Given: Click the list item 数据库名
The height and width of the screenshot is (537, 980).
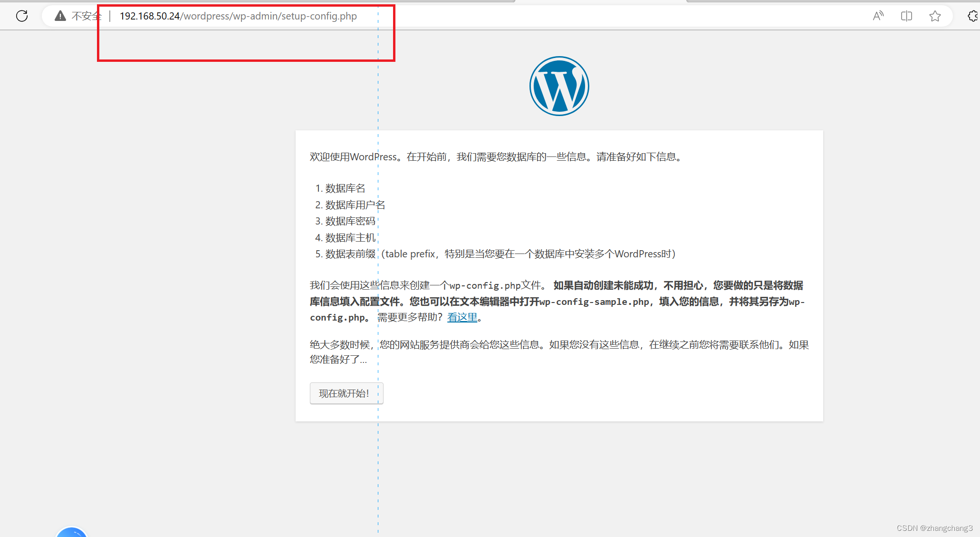Looking at the screenshot, I should (345, 188).
